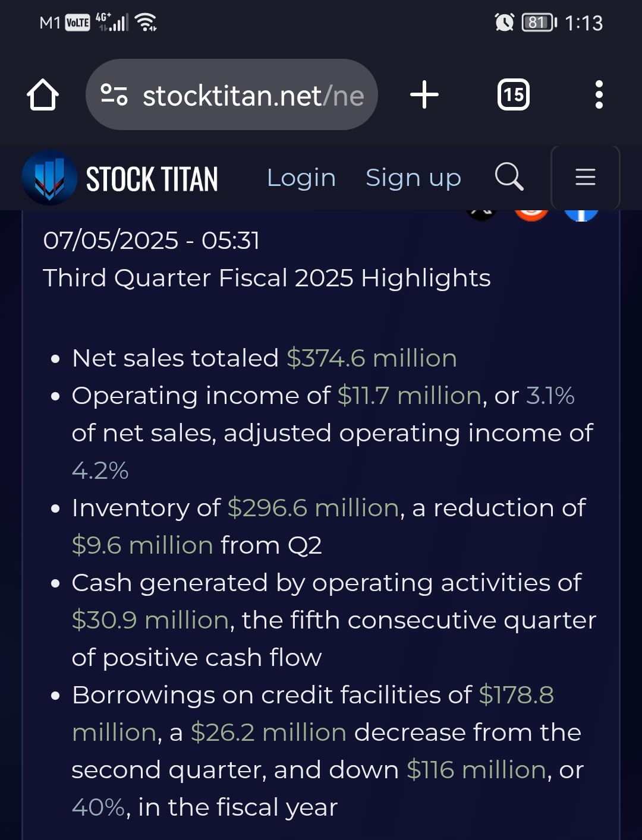Open the tab switcher showing 15 tabs
642x840 pixels.
514,94
